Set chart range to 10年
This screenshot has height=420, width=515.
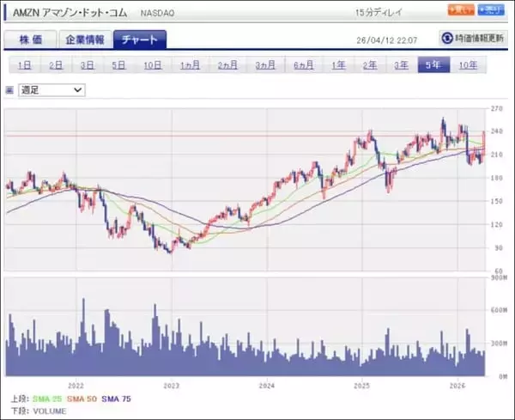(468, 65)
